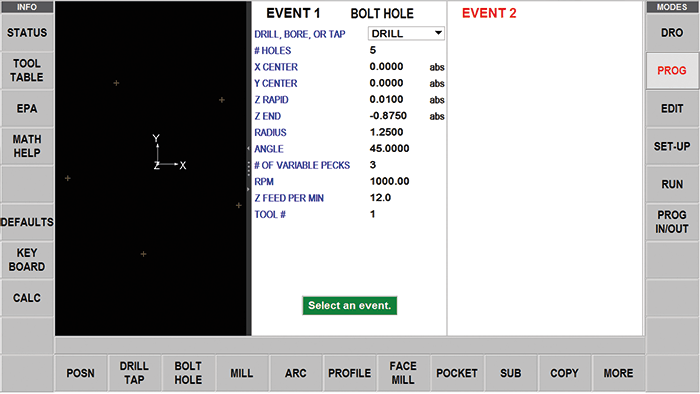Edit the # HOLES value
Viewport: 700px width, 394px height.
coord(373,50)
